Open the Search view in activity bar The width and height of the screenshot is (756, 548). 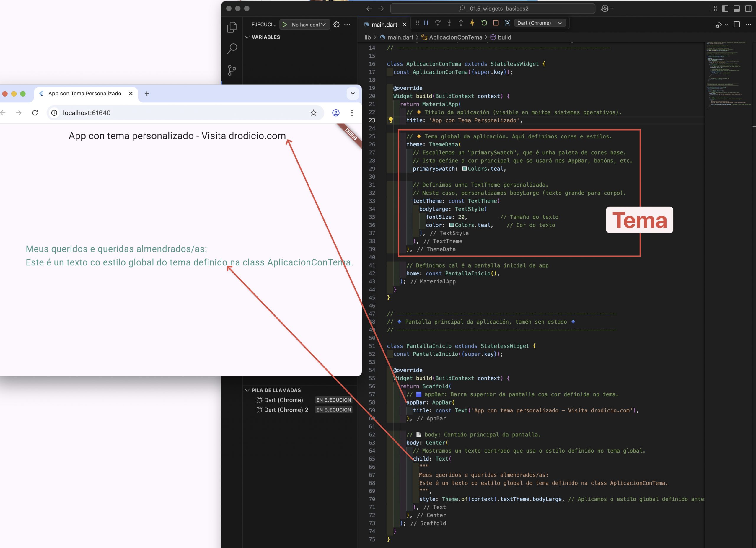[x=232, y=49]
